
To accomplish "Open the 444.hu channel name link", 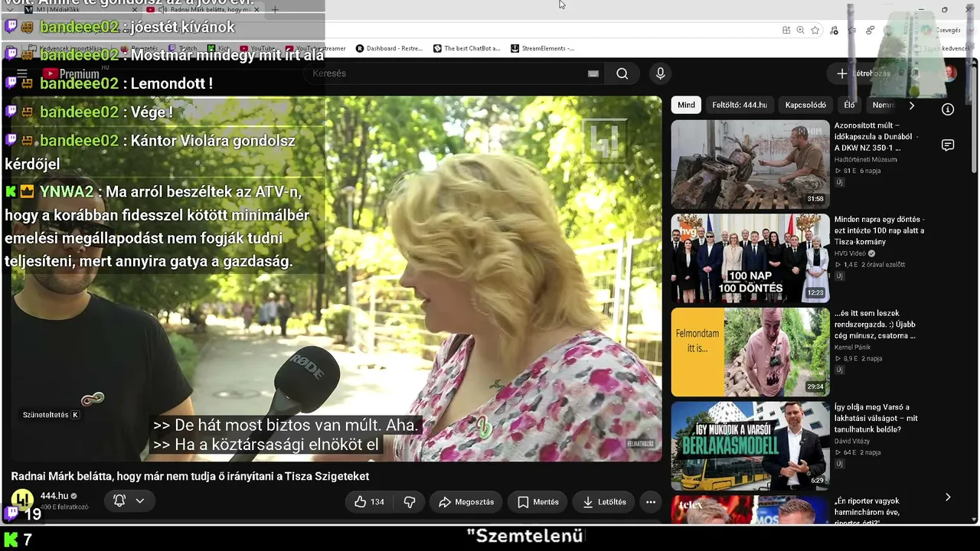I will [x=54, y=496].
